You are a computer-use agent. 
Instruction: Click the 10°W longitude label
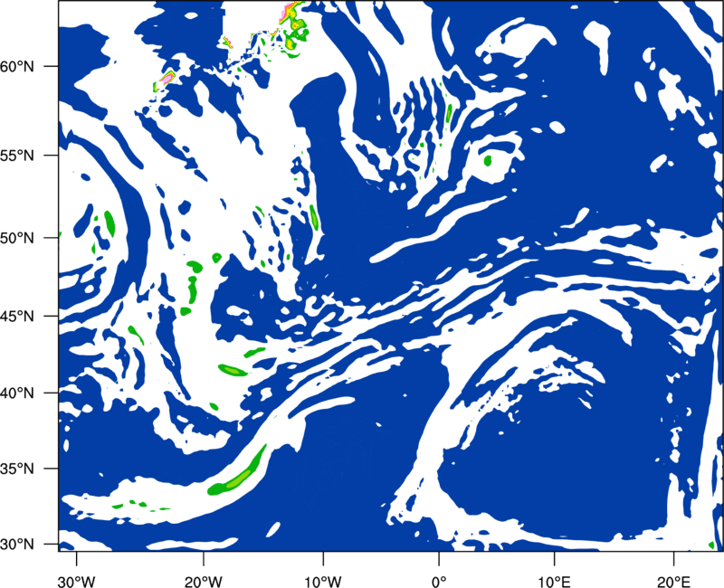click(323, 582)
